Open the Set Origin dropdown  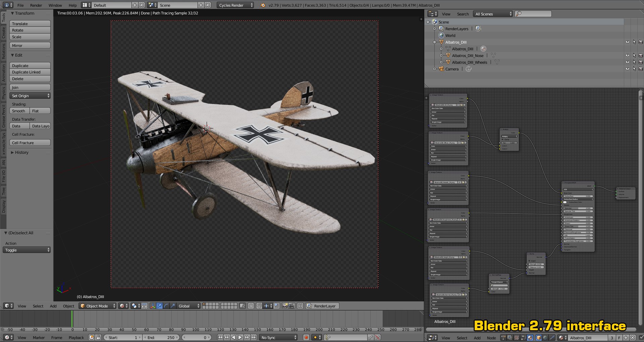pyautogui.click(x=30, y=96)
